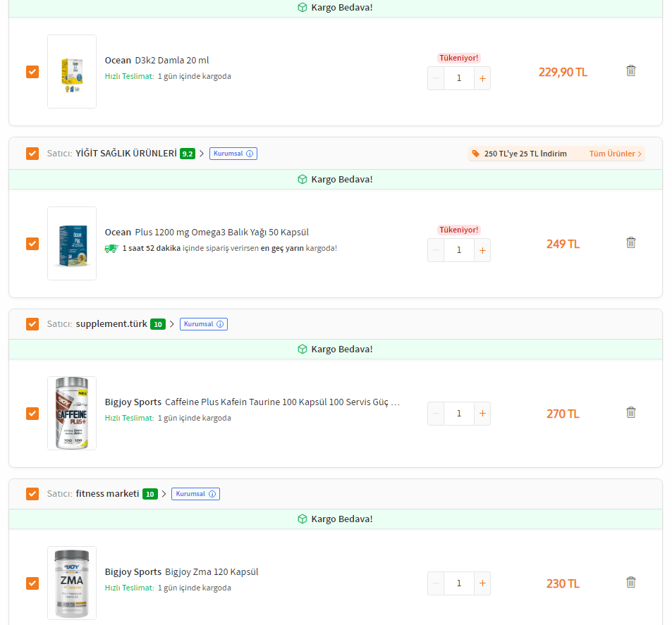Open Bigjoy Zma 120 Kapsül product title
672x625 pixels.
pyautogui.click(x=182, y=572)
